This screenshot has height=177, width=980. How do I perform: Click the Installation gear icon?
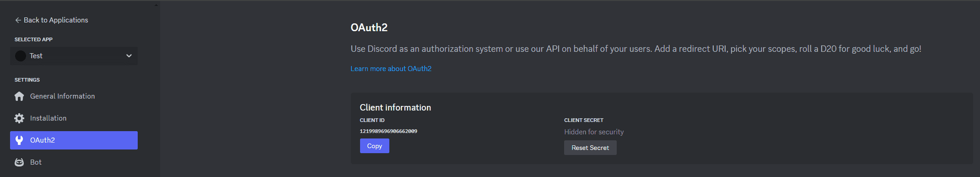19,118
